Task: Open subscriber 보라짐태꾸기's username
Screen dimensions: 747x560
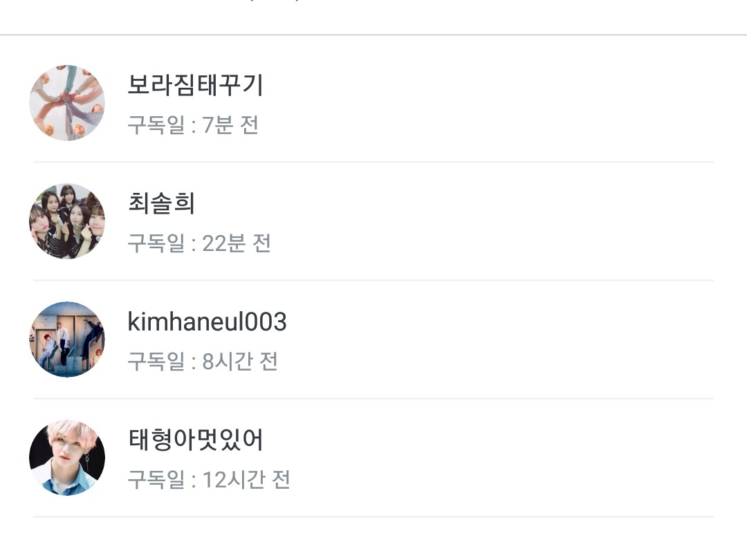Action: 196,85
